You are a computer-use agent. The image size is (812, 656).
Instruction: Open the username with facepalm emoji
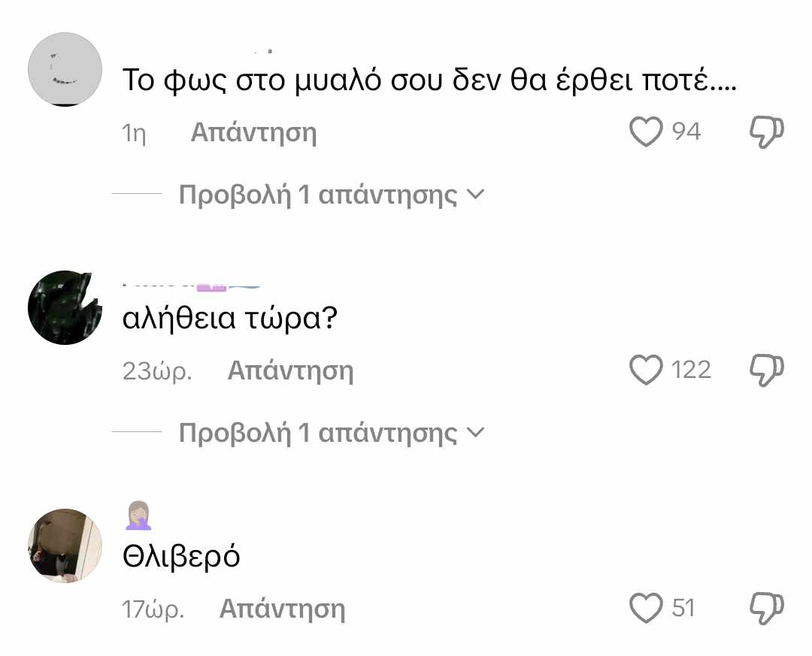(x=138, y=515)
